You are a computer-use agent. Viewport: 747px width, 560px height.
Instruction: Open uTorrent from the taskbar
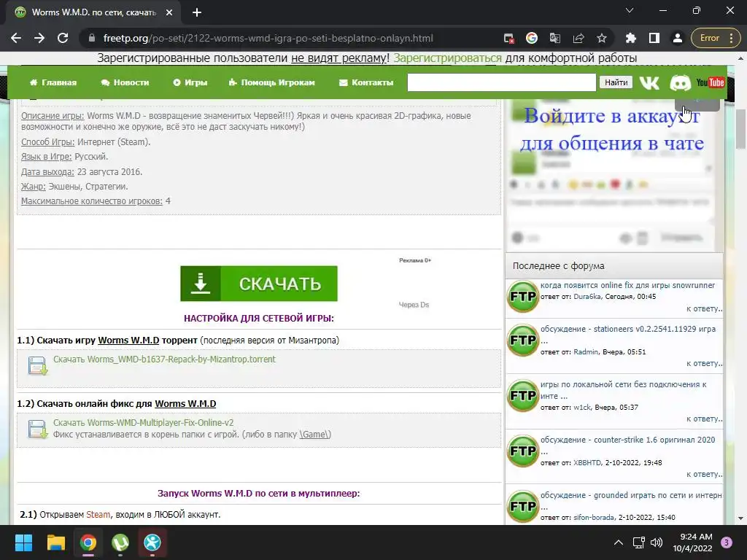[x=120, y=542]
